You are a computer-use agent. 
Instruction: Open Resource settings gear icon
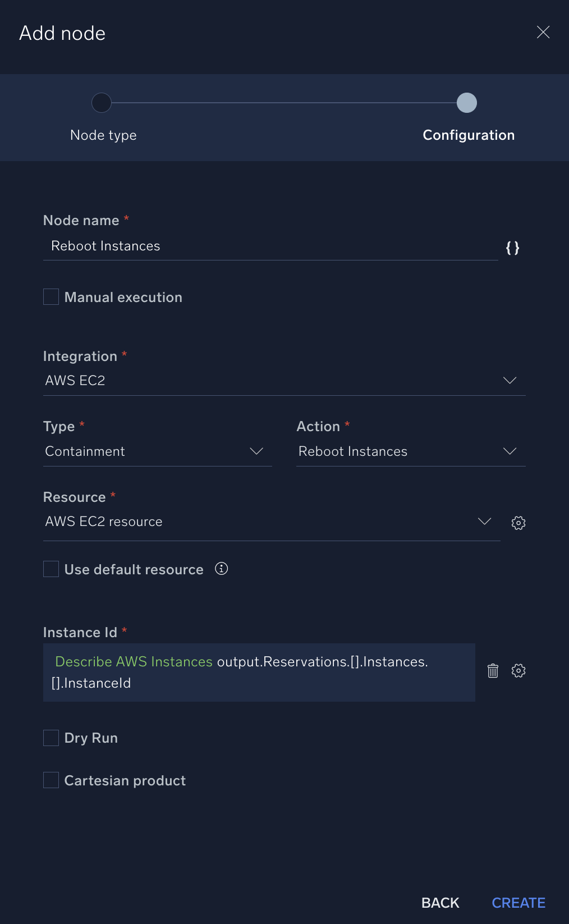pyautogui.click(x=518, y=523)
